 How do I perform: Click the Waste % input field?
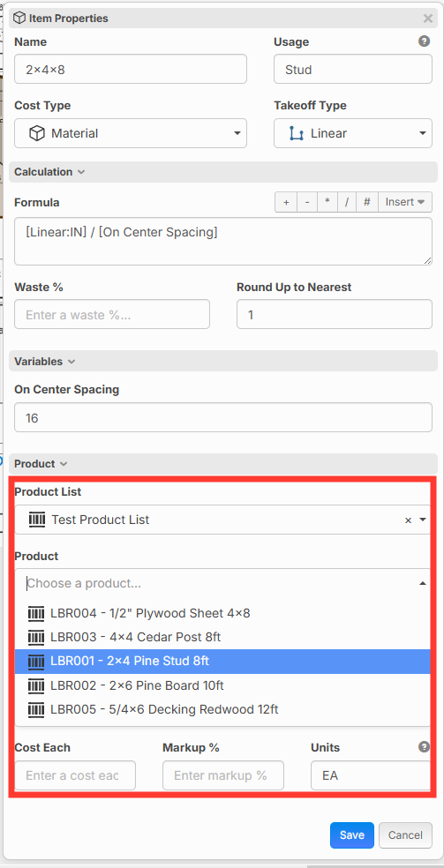tap(112, 314)
